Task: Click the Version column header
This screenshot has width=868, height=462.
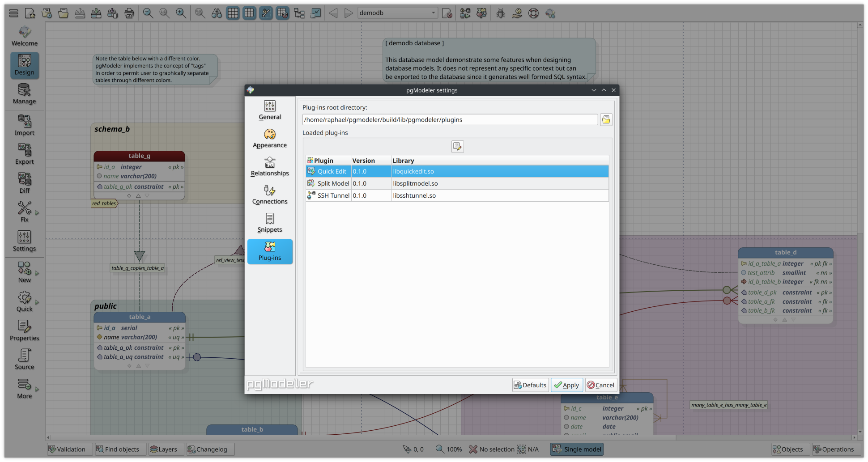Action: pos(371,161)
